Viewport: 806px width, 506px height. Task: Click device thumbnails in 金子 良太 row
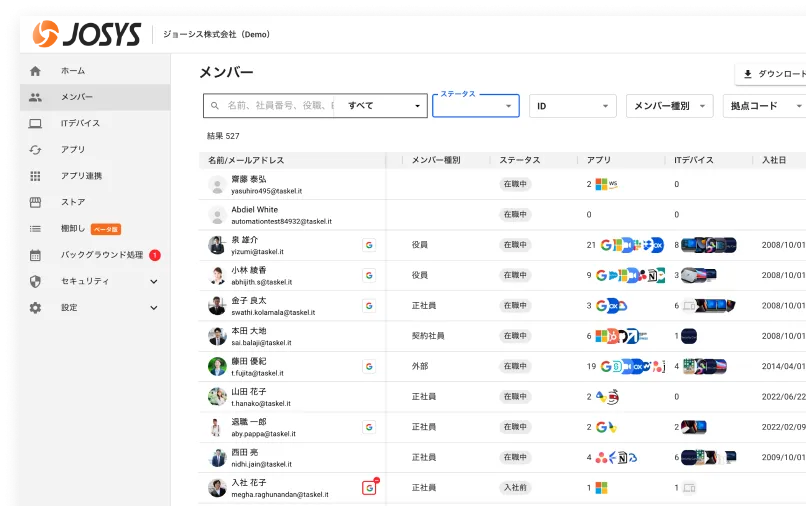pos(709,306)
